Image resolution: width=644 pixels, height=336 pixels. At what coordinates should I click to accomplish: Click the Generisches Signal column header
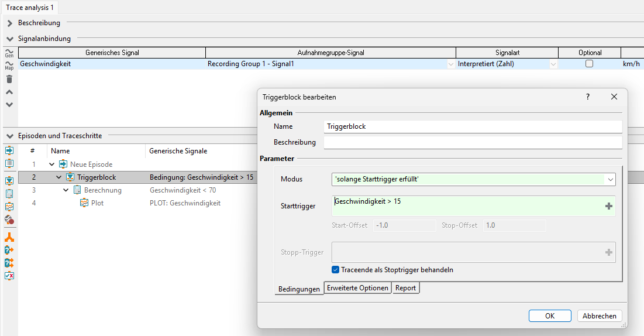pos(112,53)
